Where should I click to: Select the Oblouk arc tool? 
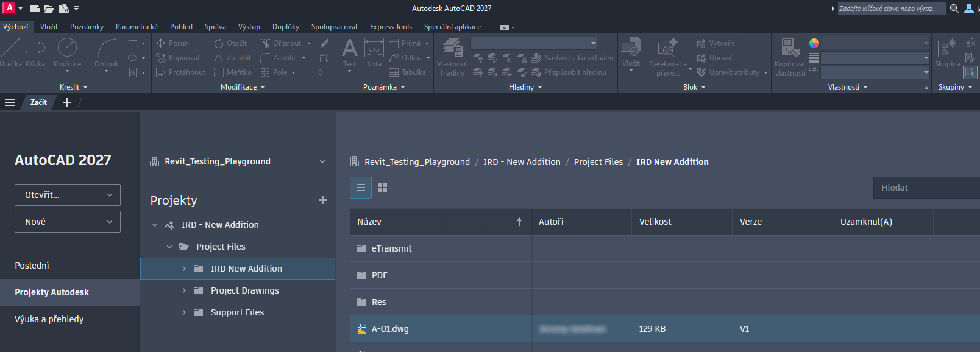pos(107,54)
